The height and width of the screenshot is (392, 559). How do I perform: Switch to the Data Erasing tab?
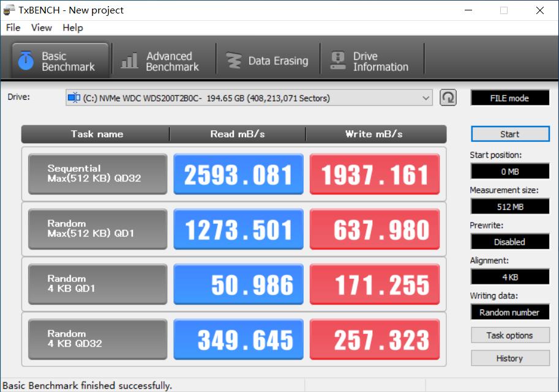click(x=268, y=60)
